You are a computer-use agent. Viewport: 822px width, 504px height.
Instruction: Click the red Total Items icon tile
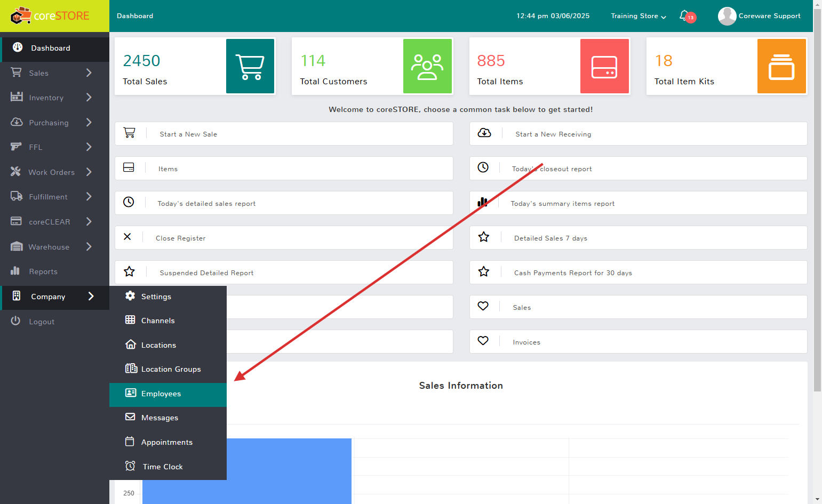[604, 66]
